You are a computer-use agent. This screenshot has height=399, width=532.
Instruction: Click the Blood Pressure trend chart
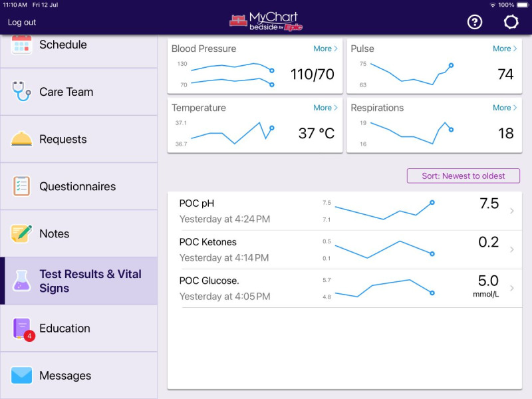coord(233,74)
